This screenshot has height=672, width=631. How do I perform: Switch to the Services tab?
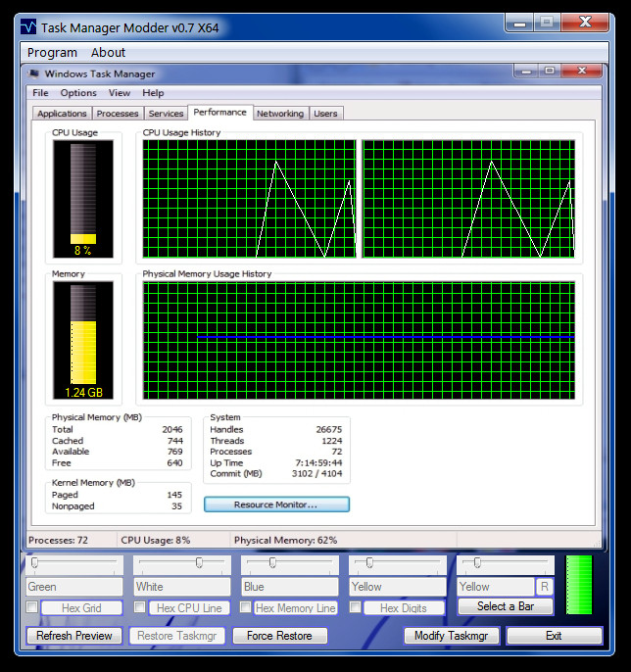tap(166, 114)
